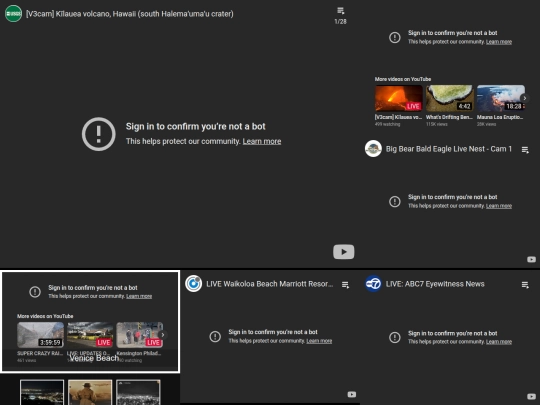Open the LIVE: UPDATES bus video thumbnail
Screen dimensions: 540x405
90,335
